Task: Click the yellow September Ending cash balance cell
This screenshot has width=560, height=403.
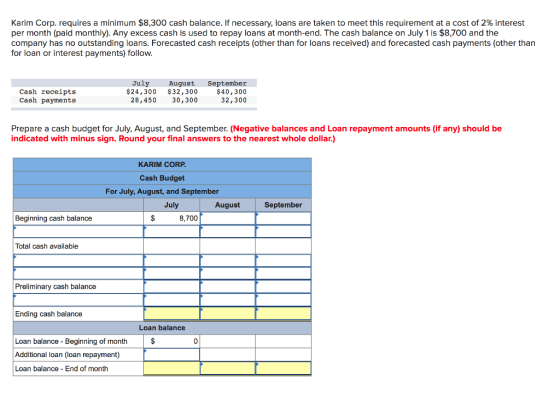Action: coord(283,313)
